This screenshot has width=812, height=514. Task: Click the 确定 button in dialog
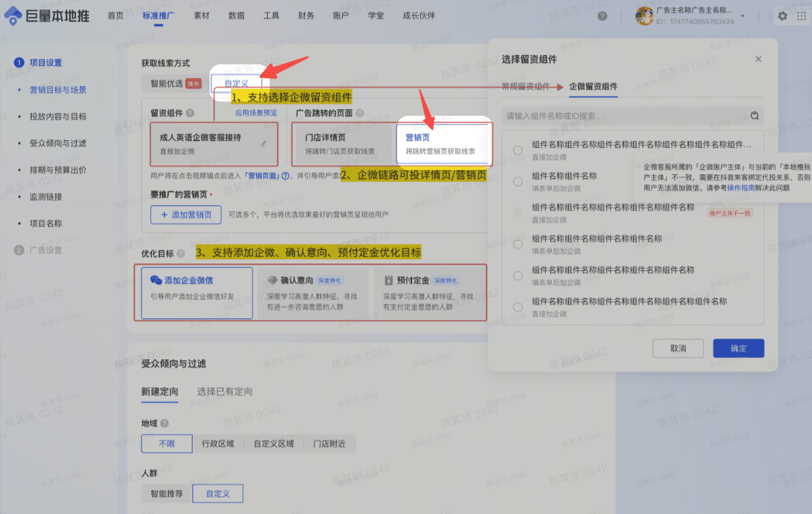pos(738,348)
